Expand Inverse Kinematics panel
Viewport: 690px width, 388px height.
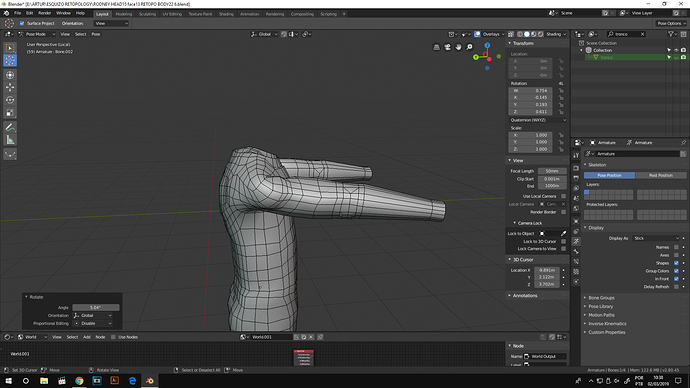coord(607,324)
